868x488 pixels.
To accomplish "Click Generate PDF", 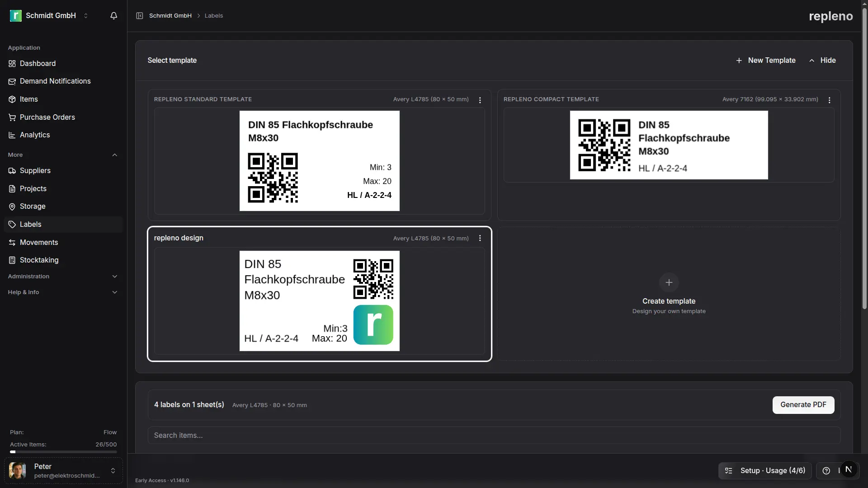I will pos(802,405).
